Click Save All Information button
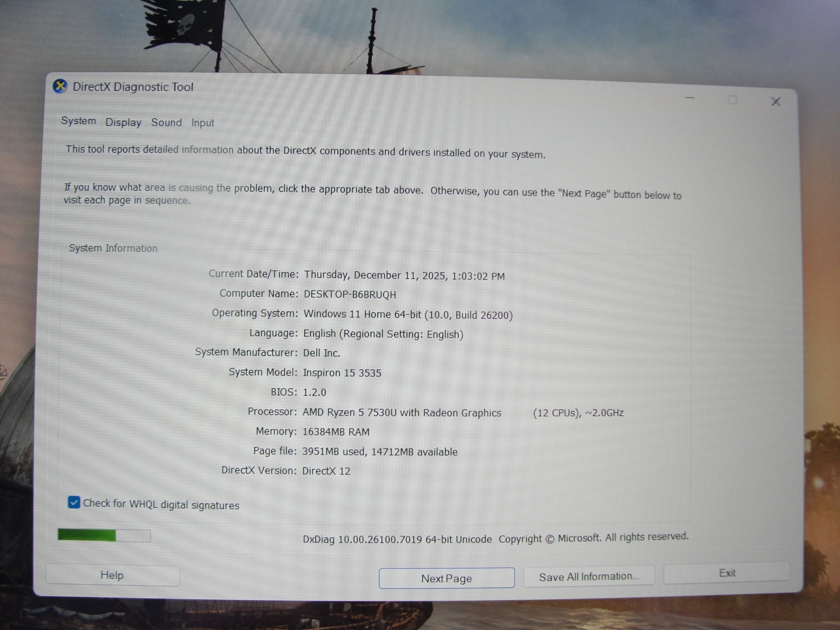Screen dimensions: 840x630 (x=589, y=576)
